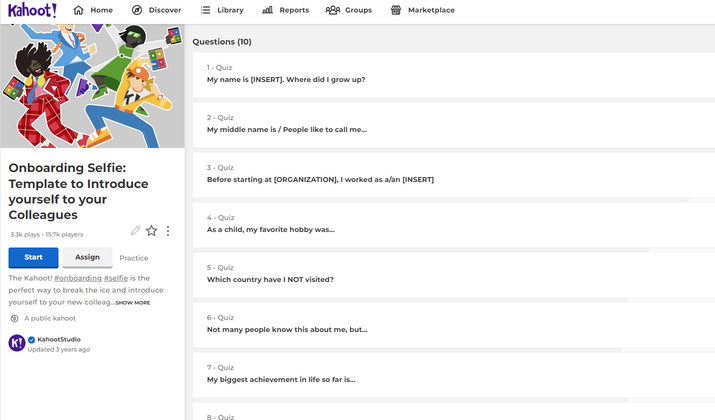Expand question 3 'Before starting at [ORGANIZATION]'
Screen dimensions: 715x420
coord(454,175)
